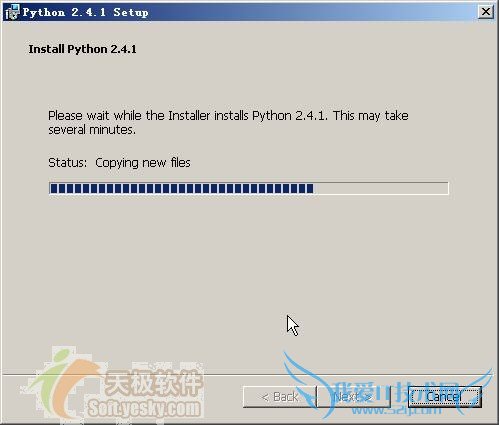Click the Copying new files status text

[143, 163]
